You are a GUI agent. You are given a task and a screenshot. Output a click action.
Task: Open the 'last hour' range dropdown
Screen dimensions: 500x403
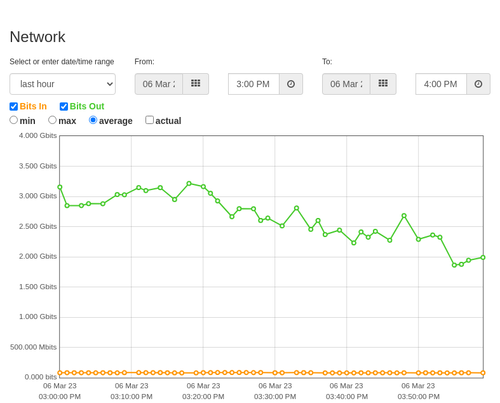pos(63,84)
